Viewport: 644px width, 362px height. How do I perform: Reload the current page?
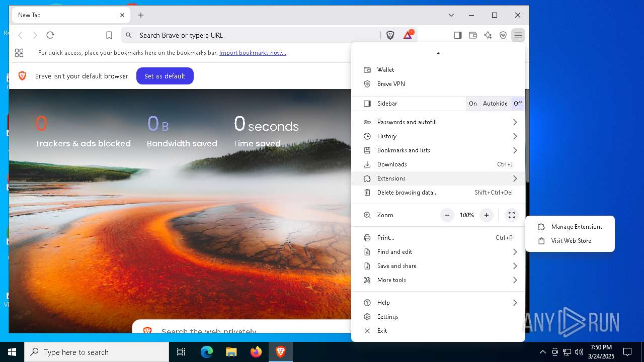[50, 35]
